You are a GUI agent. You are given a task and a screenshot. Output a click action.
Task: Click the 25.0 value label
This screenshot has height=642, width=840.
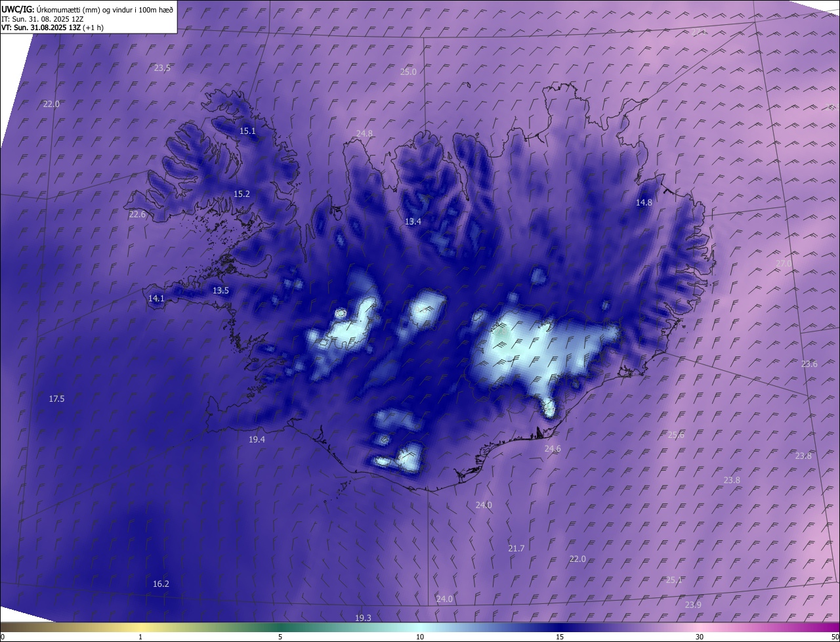(408, 72)
